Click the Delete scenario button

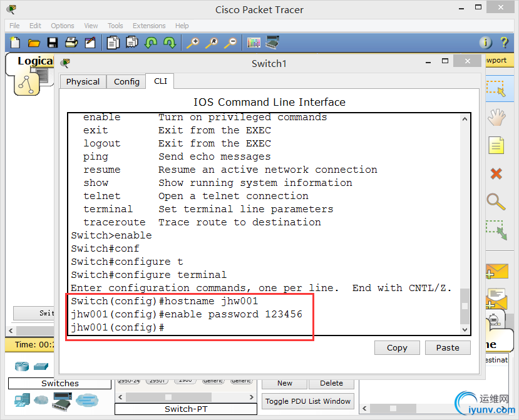[331, 383]
